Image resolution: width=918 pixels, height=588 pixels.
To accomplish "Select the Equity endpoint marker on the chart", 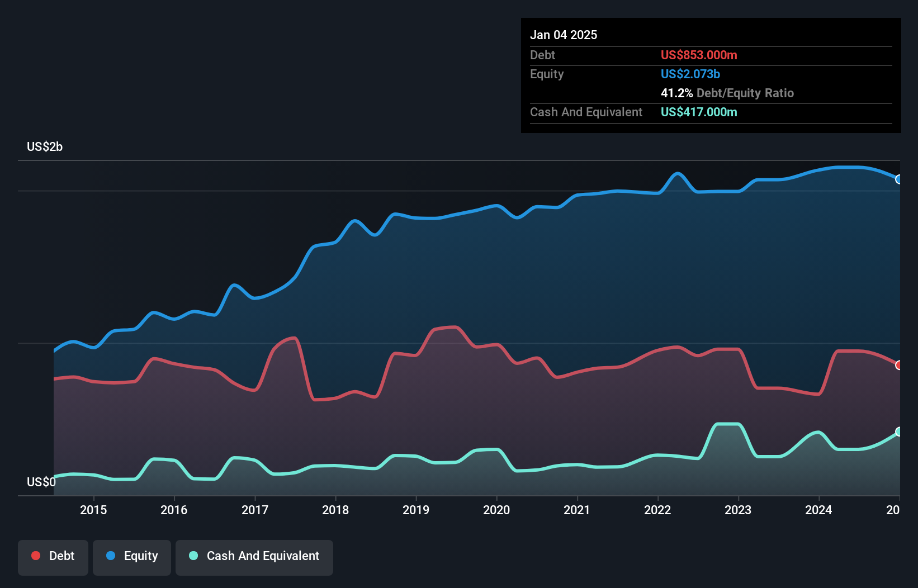I will [x=898, y=180].
